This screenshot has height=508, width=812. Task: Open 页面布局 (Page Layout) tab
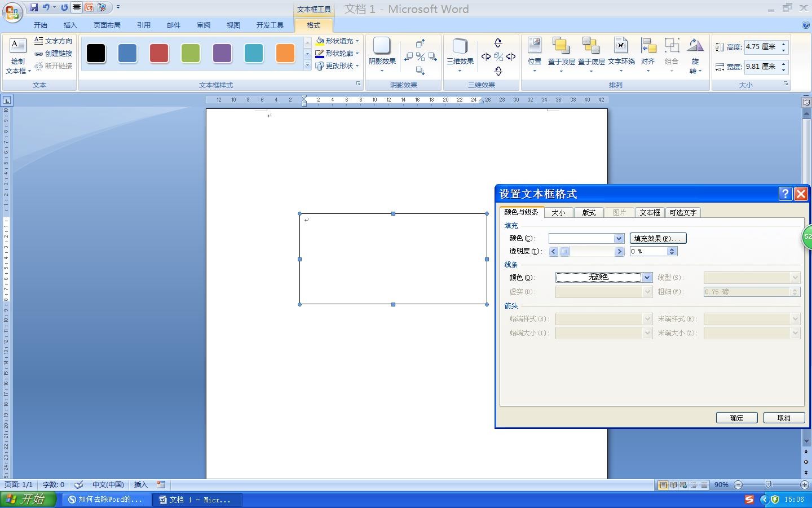(x=107, y=25)
